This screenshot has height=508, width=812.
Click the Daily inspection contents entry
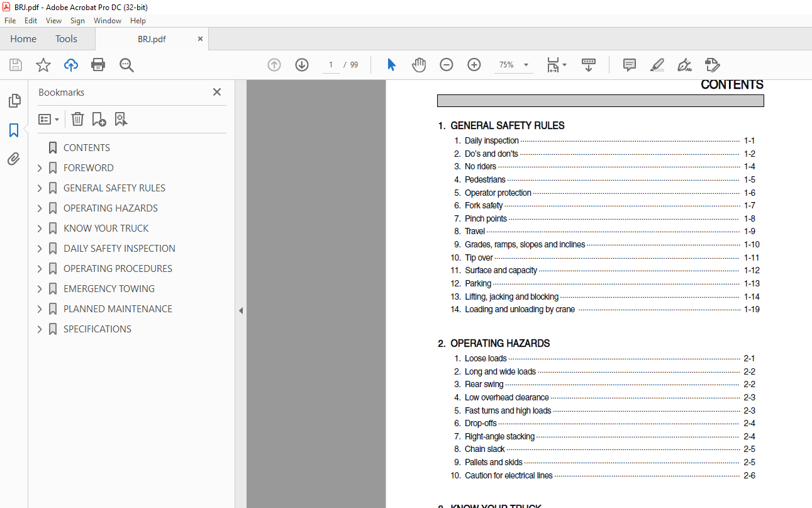pyautogui.click(x=605, y=141)
